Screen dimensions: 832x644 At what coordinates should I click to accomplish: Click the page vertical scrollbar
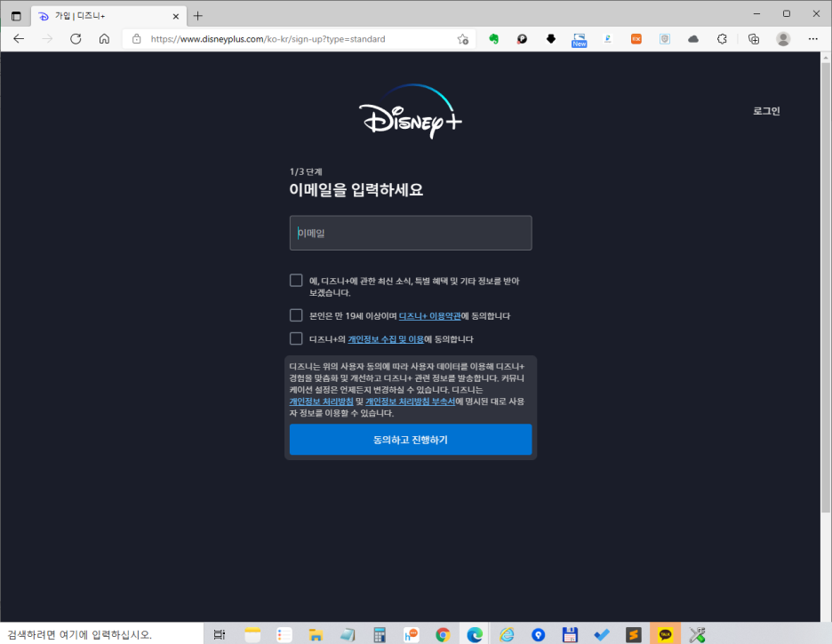click(x=826, y=286)
